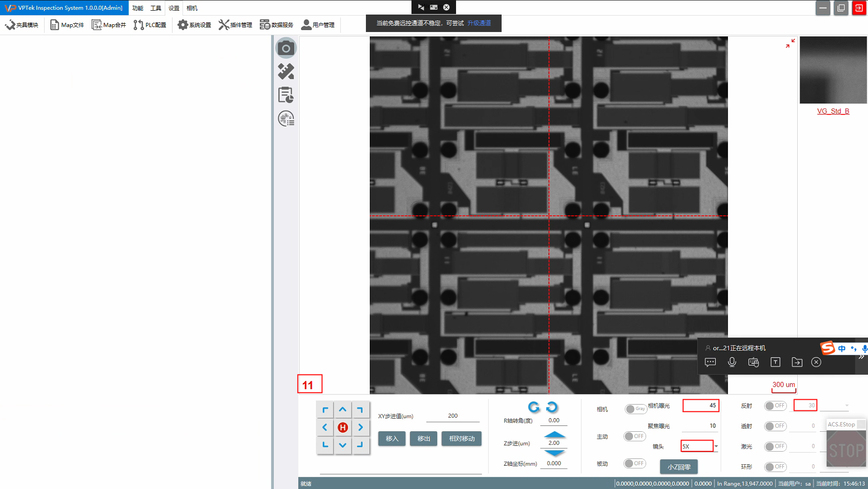
Task: Rotate R axis counterclockwise with the arrow icon
Action: pos(552,407)
